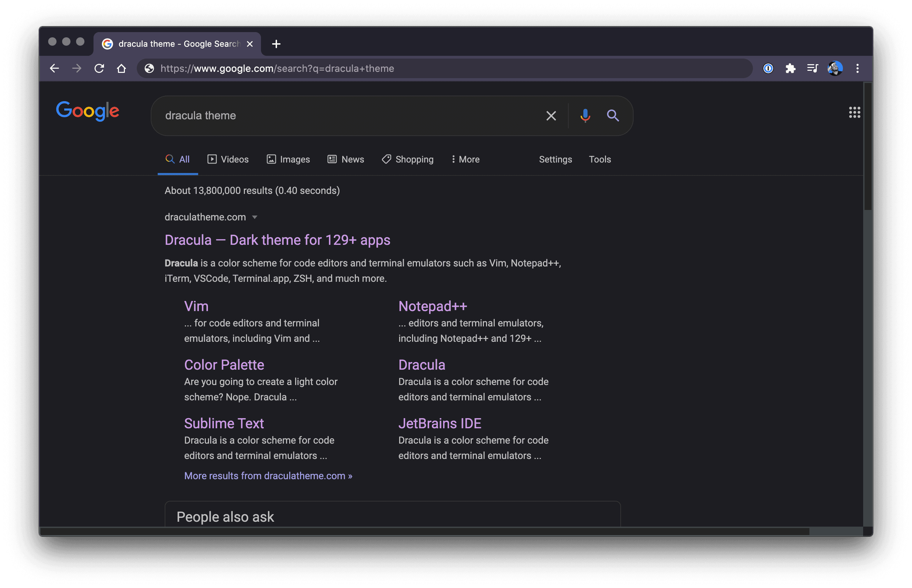Submit the search via the magnifying glass icon
This screenshot has width=912, height=588.
coord(613,116)
